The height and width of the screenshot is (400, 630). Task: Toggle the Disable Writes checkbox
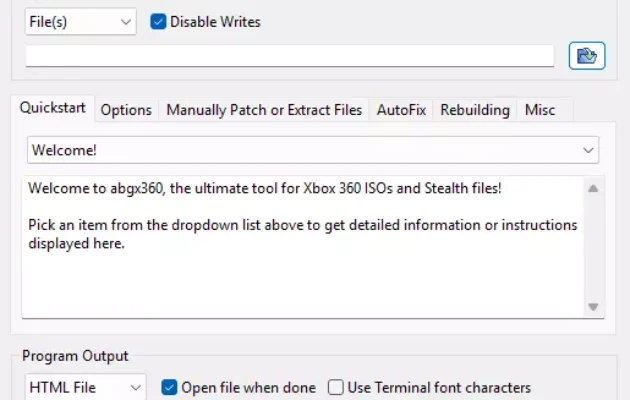pyautogui.click(x=158, y=22)
